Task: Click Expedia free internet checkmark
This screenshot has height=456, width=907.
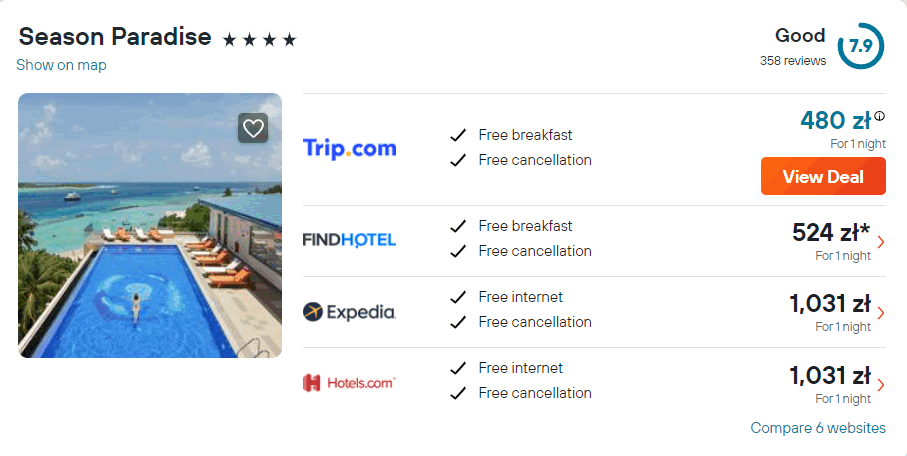Action: pyautogui.click(x=458, y=297)
